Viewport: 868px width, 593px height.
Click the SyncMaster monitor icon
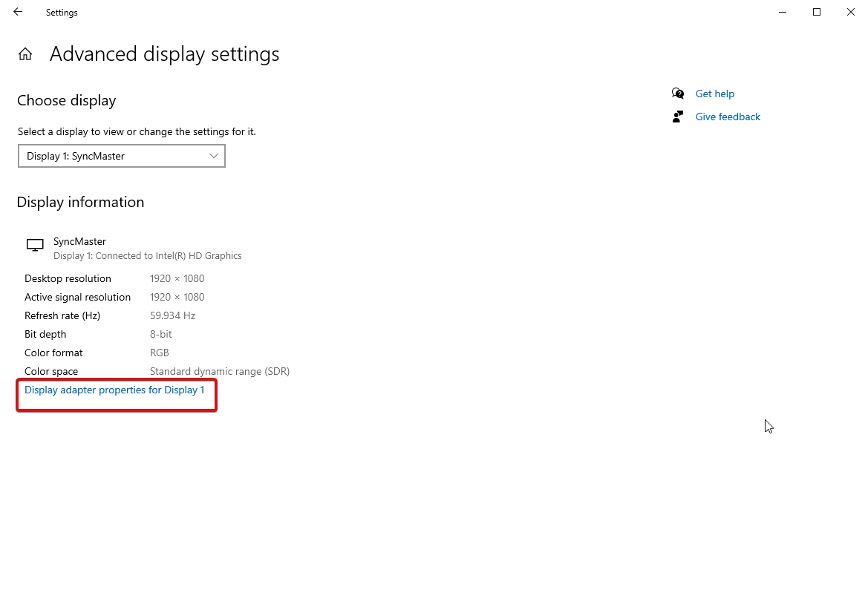click(x=34, y=245)
